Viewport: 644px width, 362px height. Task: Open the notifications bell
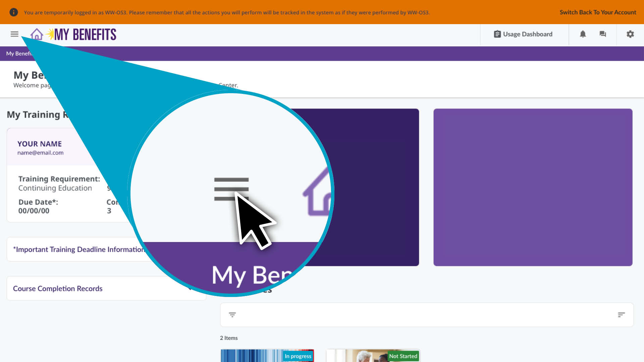[583, 34]
